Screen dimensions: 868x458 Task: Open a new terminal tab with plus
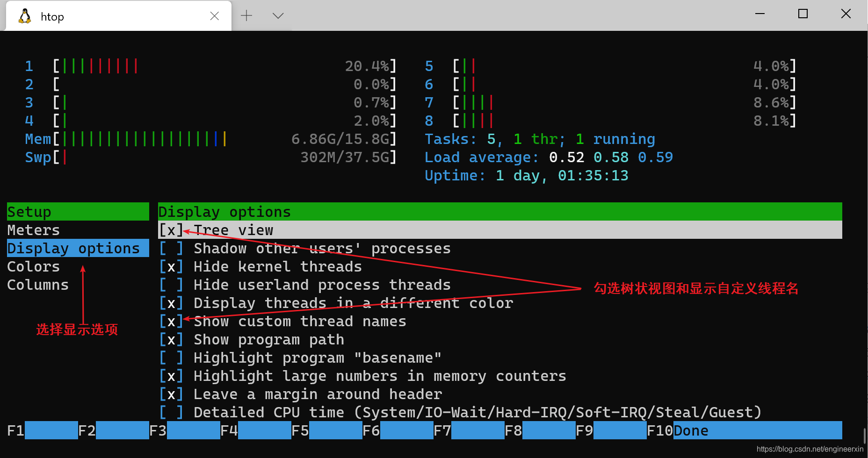tap(246, 15)
